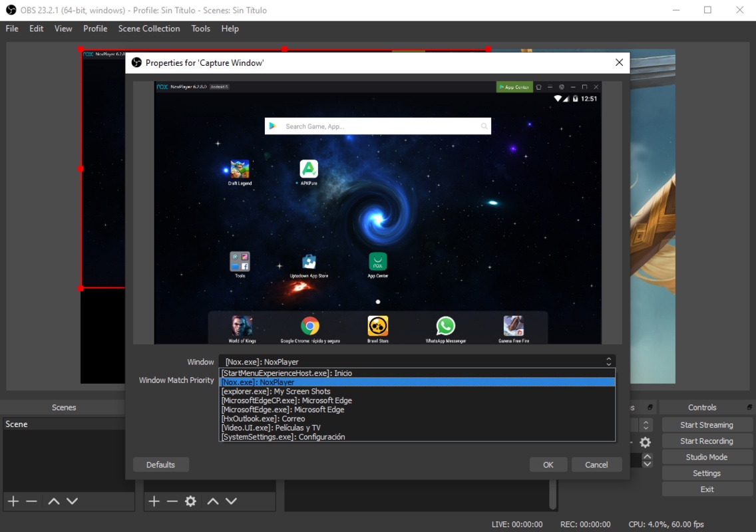
Task: Click the Defaults button in the dialog
Action: [160, 465]
